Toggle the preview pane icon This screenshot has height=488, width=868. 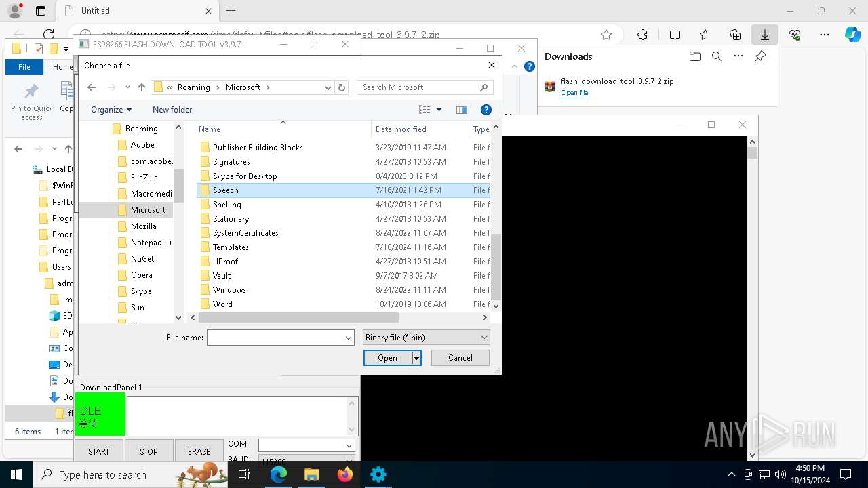pos(462,110)
